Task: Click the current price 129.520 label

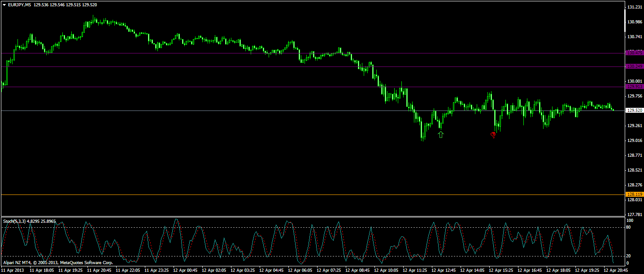Action: click(x=635, y=110)
